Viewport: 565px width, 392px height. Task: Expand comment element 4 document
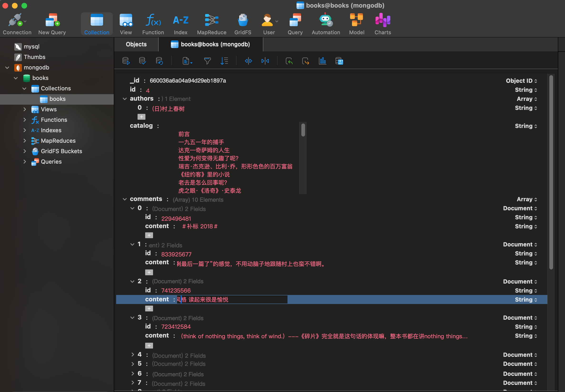[133, 354]
